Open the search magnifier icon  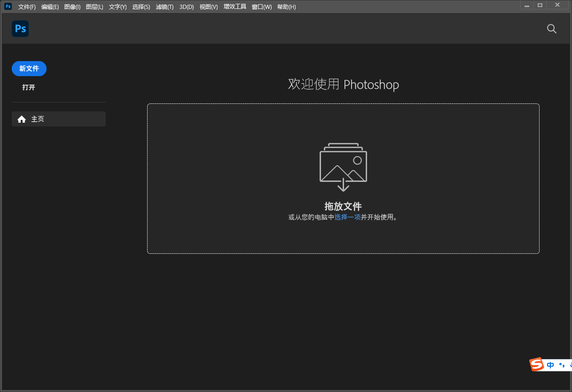[551, 29]
